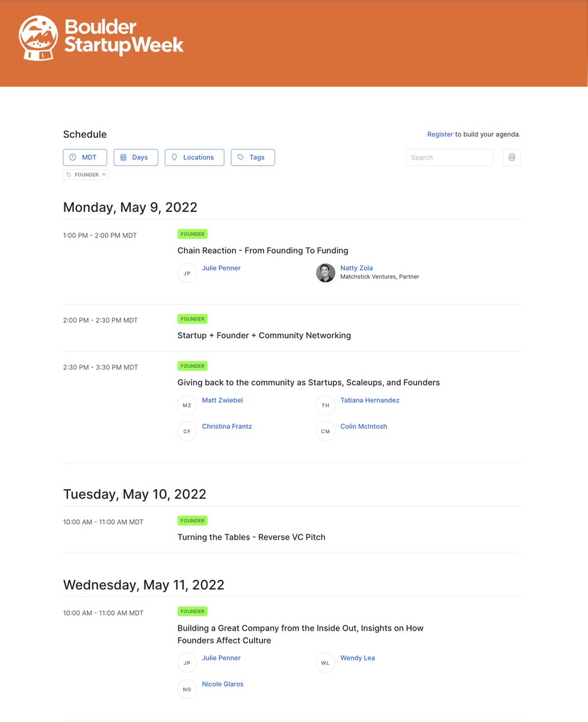Image resolution: width=588 pixels, height=722 pixels.
Task: Click the JP avatar in the Chain Reaction session
Action: click(x=187, y=273)
